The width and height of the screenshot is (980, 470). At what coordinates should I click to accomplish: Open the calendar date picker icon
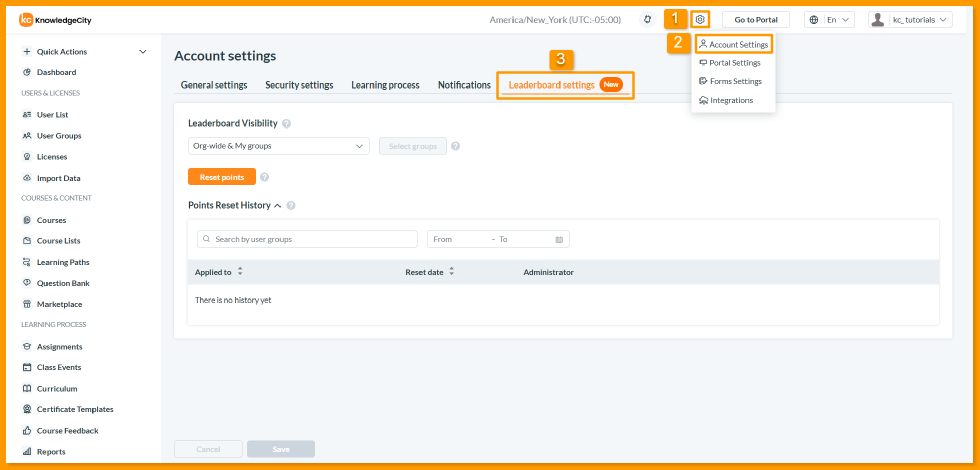[559, 239]
